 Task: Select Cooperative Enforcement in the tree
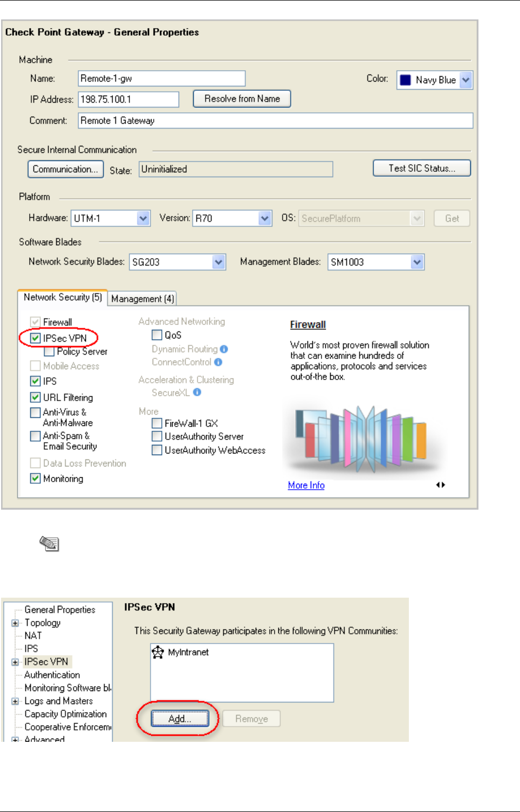point(67,727)
